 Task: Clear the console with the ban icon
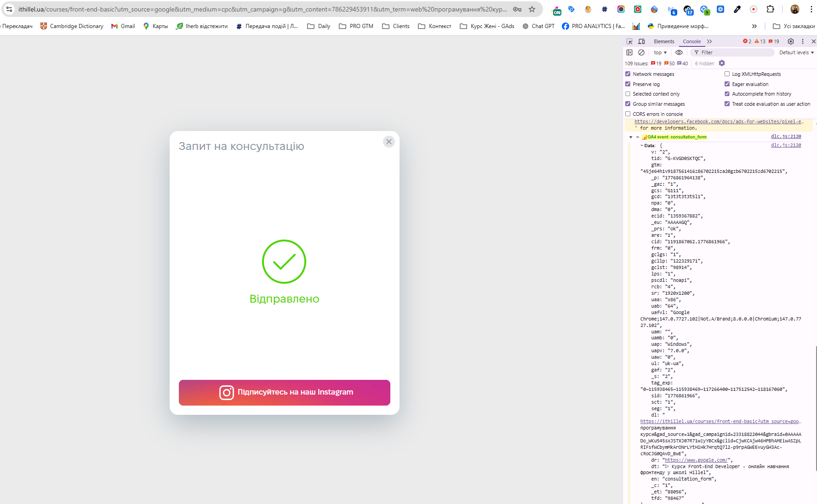(x=641, y=52)
